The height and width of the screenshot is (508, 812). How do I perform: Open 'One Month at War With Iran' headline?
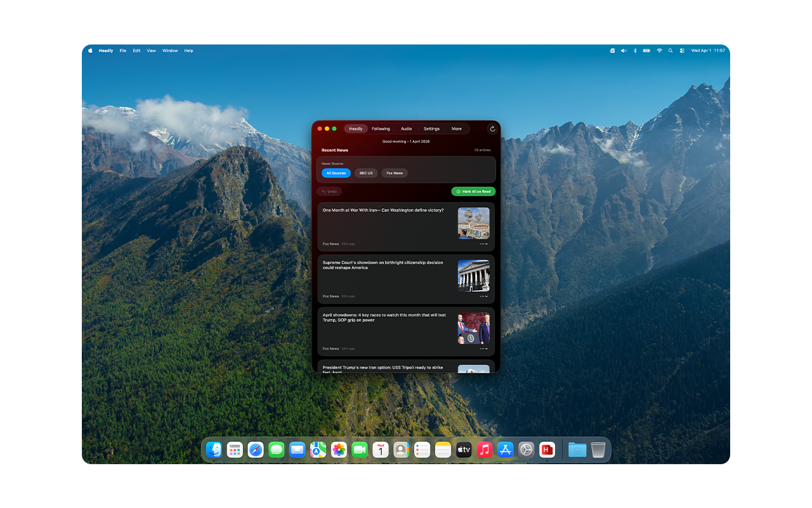point(383,210)
